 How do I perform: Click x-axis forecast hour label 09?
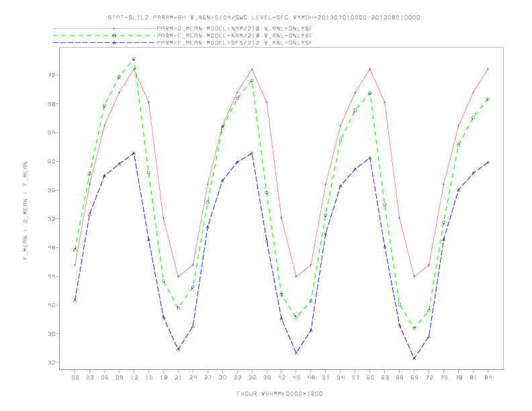coord(119,377)
